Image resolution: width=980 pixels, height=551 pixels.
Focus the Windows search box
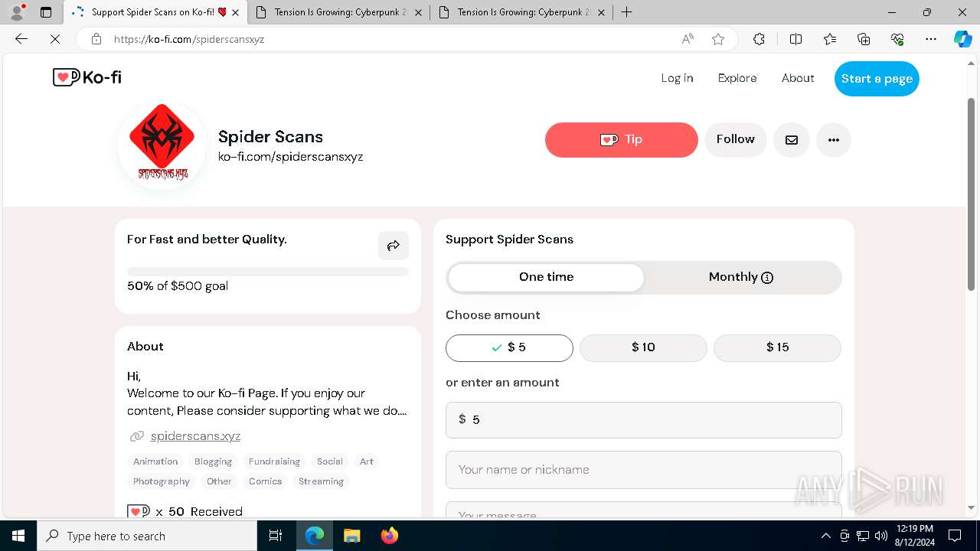(x=147, y=536)
